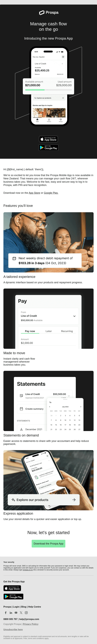
Task: Follow the App Store text link
Action: point(34,193)
